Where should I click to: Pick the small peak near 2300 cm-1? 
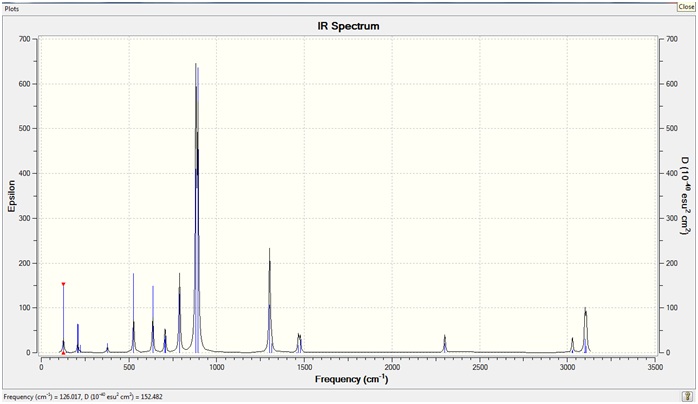[x=444, y=344]
